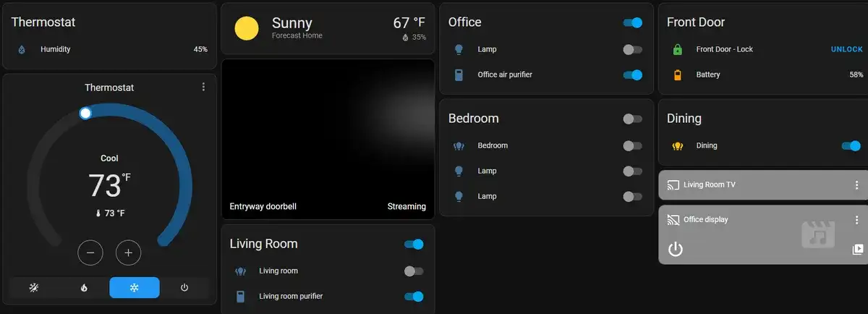Image resolution: width=868 pixels, height=314 pixels.
Task: Click the sun weather icon
Action: pos(247,29)
